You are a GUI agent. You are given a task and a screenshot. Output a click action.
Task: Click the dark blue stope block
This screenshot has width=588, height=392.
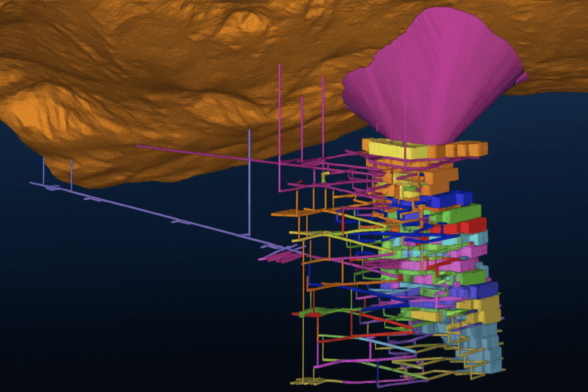[443, 199]
